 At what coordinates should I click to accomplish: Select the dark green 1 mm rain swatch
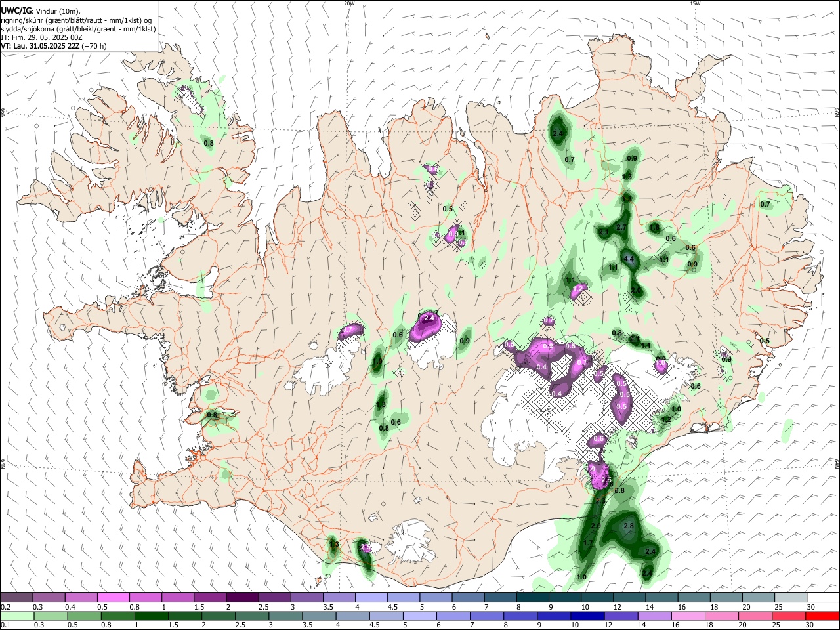pos(151,616)
